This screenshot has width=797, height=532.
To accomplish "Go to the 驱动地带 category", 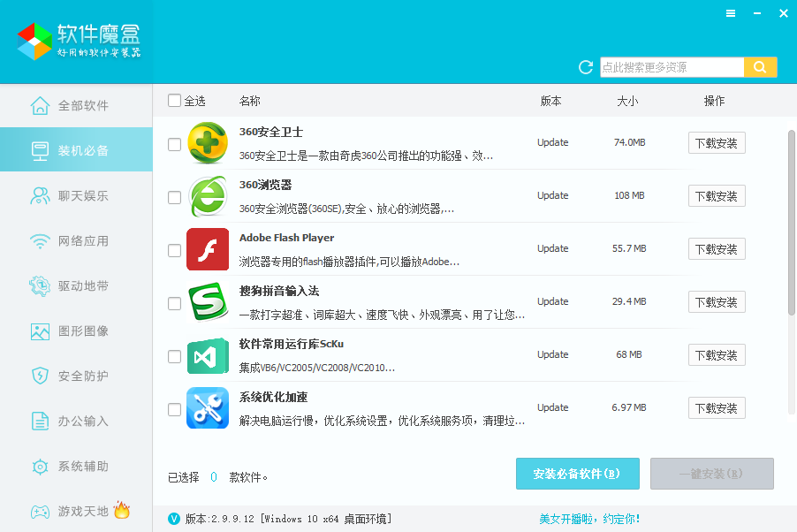I will coord(76,285).
